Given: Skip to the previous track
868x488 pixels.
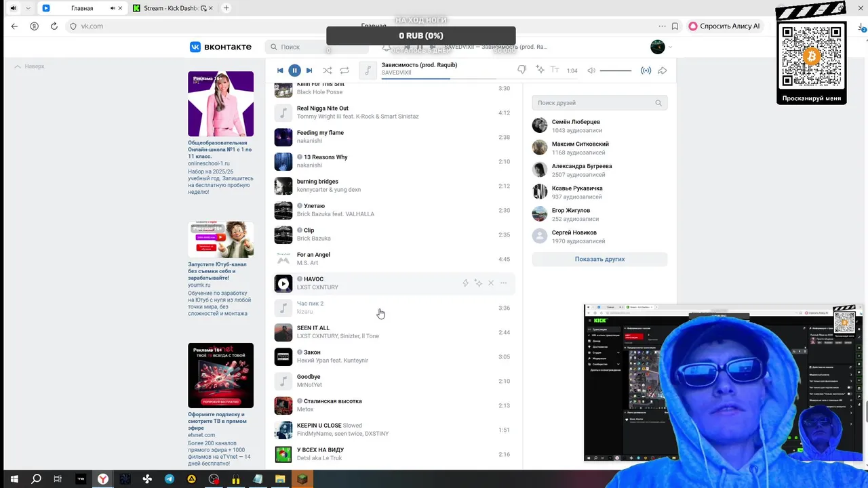Looking at the screenshot, I should 280,70.
